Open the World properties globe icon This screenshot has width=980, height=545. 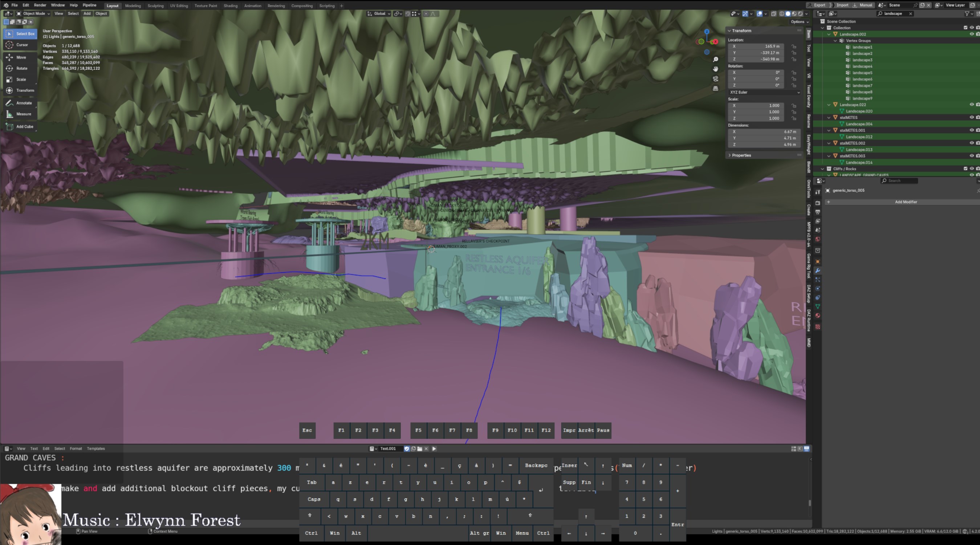[x=818, y=239]
